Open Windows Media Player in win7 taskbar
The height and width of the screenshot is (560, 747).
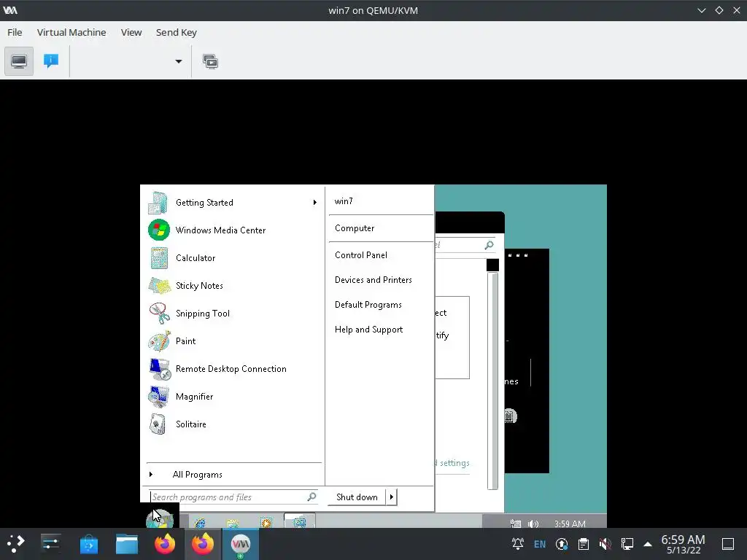(x=266, y=523)
